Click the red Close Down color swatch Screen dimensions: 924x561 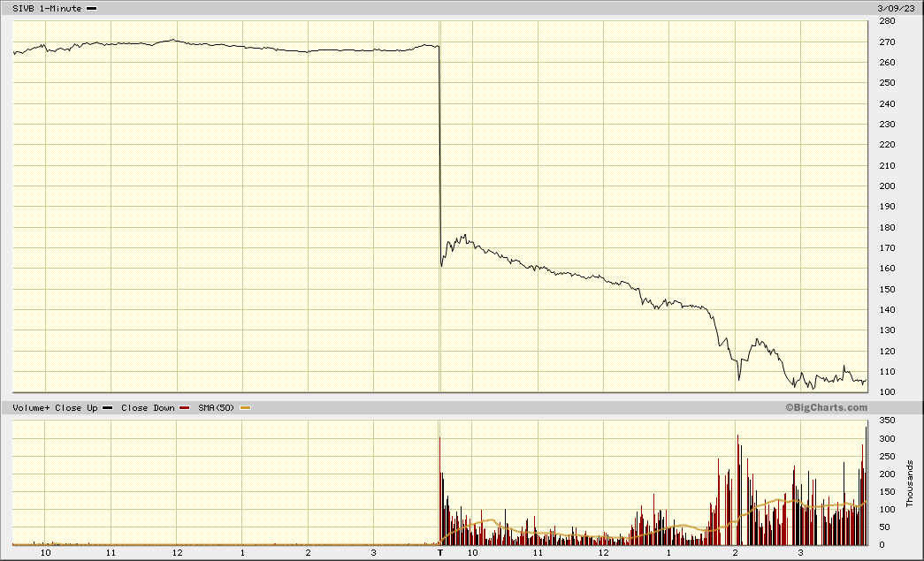[185, 408]
